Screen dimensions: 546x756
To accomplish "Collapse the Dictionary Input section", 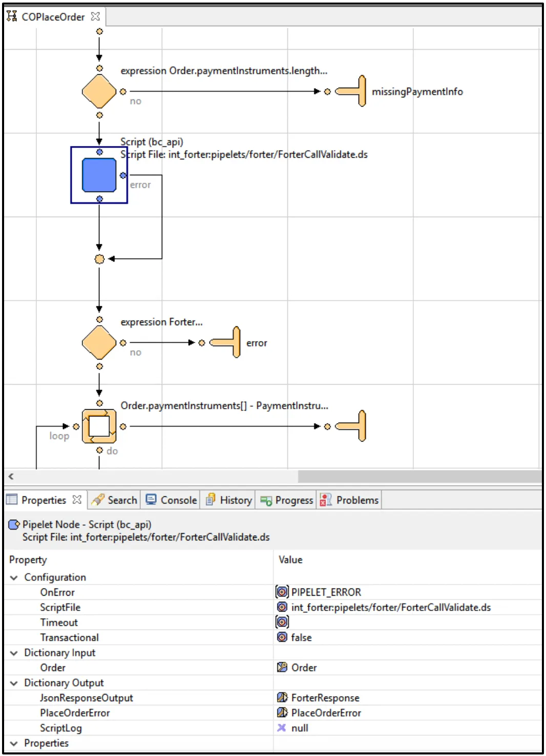I will (x=14, y=653).
